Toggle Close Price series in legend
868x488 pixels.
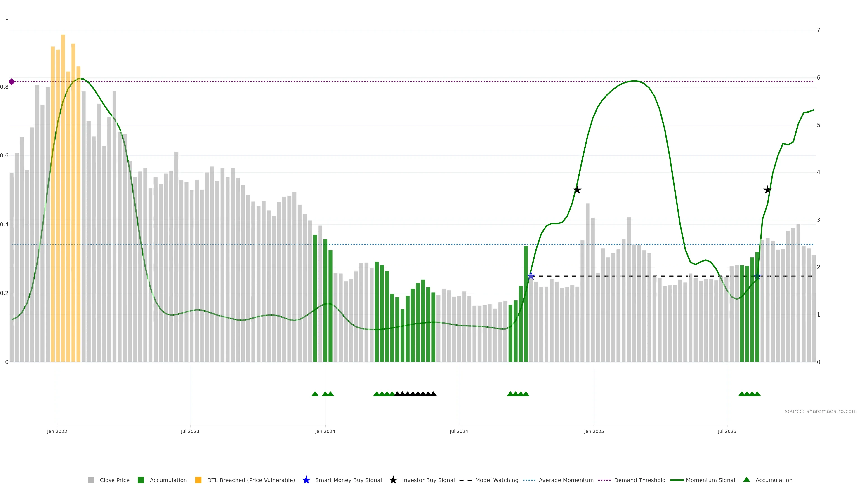114,480
